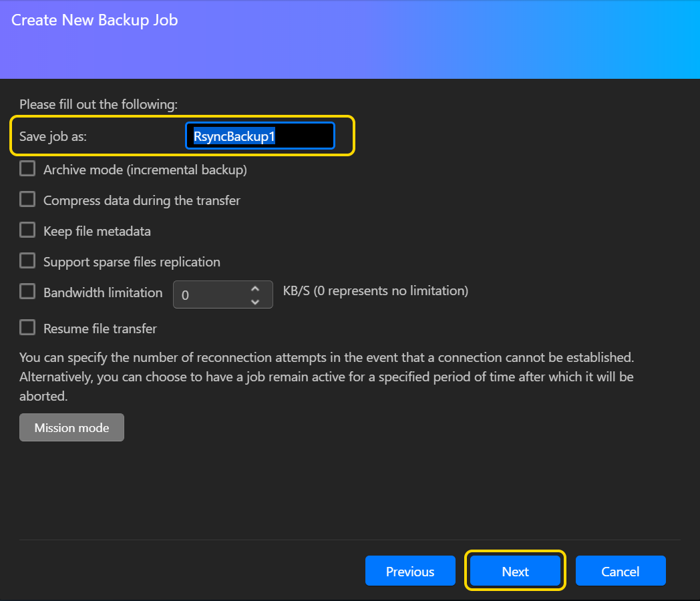Click the bandwidth KB/S value field
This screenshot has height=601, width=700.
(x=223, y=294)
